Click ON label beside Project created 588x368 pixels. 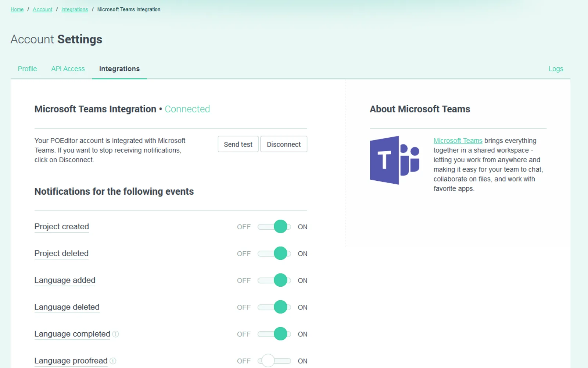tap(302, 227)
